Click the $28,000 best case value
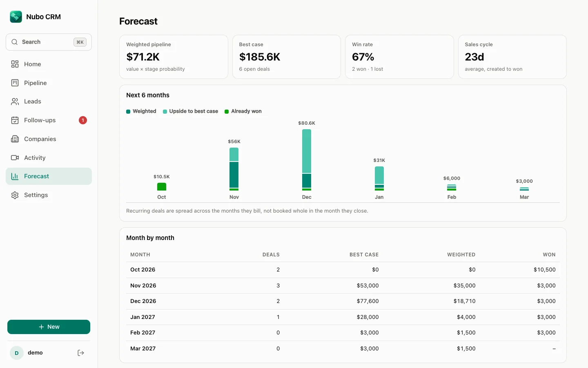 click(x=368, y=317)
